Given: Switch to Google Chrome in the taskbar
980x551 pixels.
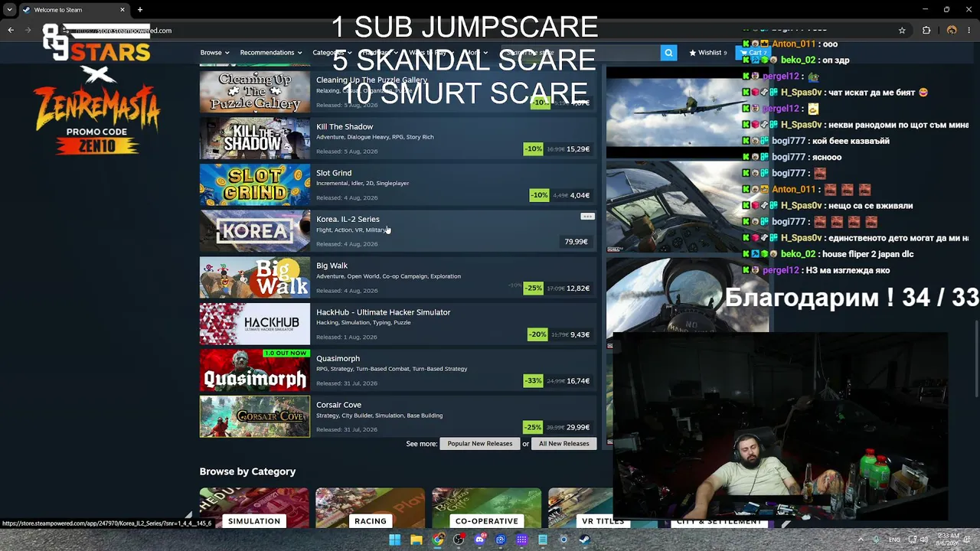Looking at the screenshot, I should (x=437, y=540).
